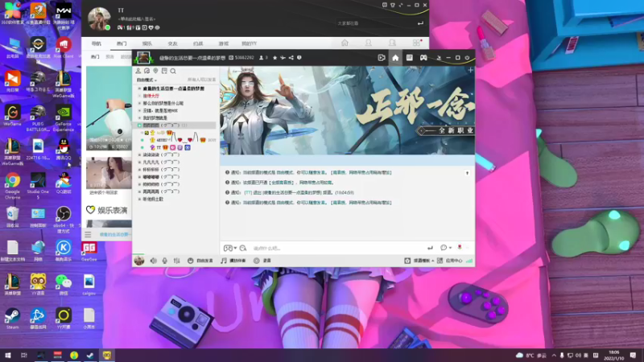
Task: Click the 高音质 link in first notification
Action: point(338,173)
